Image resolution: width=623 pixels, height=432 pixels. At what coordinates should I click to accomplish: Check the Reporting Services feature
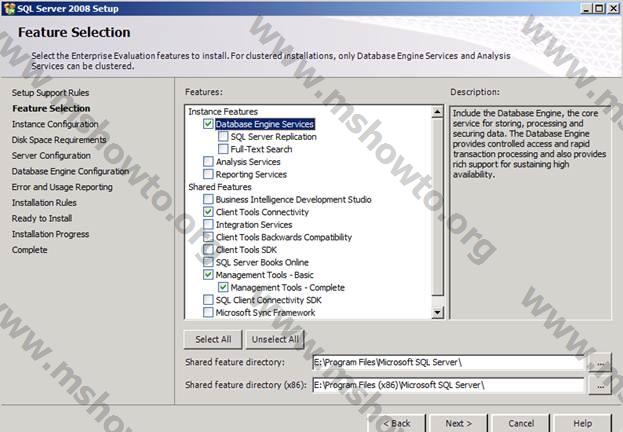pyautogui.click(x=208, y=174)
